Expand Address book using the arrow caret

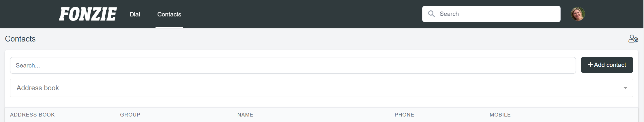[625, 88]
